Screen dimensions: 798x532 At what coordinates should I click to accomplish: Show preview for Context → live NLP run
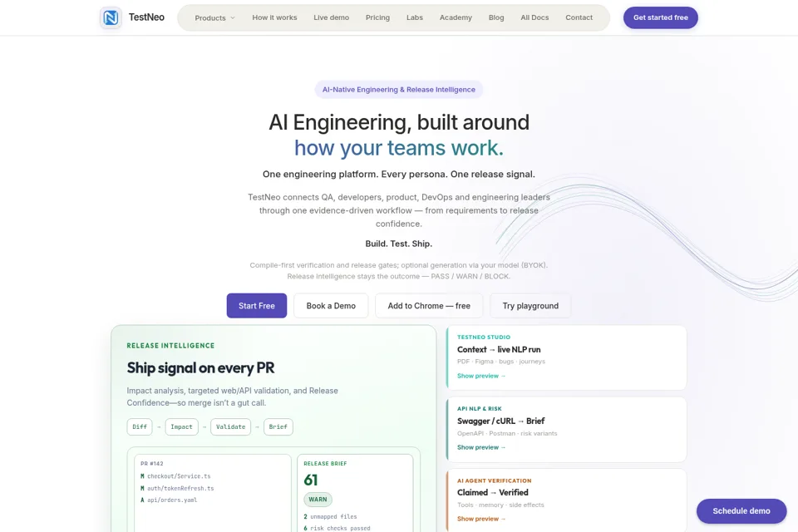[481, 376]
